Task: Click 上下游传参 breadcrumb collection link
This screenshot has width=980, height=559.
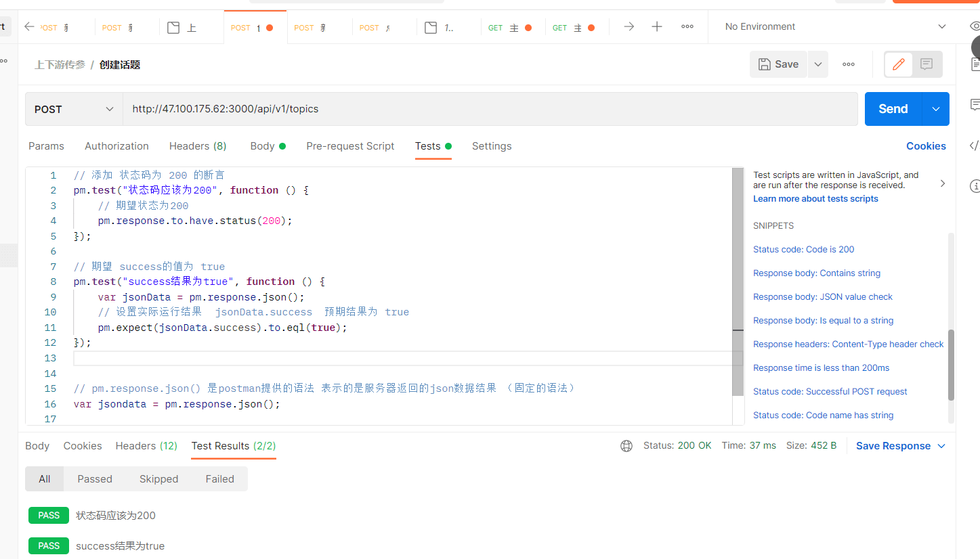Action: (x=60, y=65)
